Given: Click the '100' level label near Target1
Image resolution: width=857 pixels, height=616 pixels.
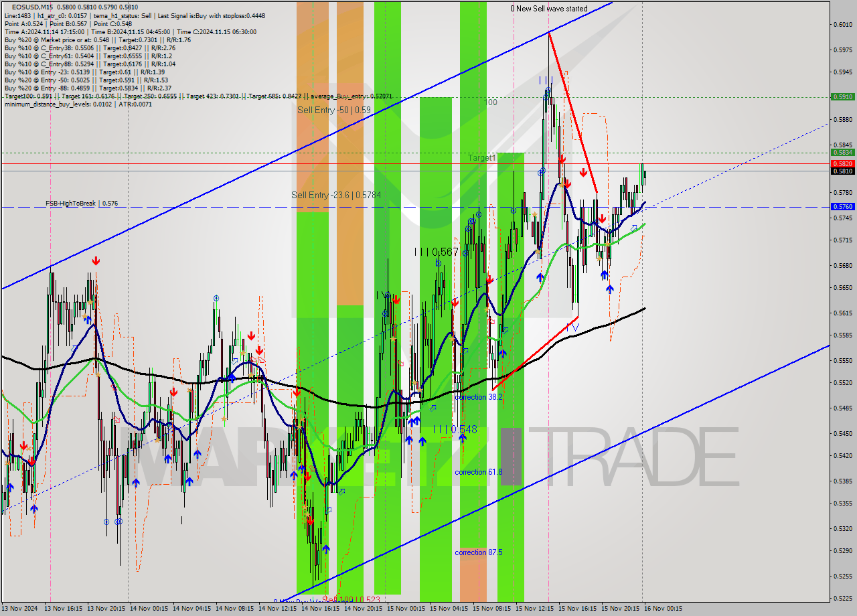Looking at the screenshot, I should tap(491, 102).
